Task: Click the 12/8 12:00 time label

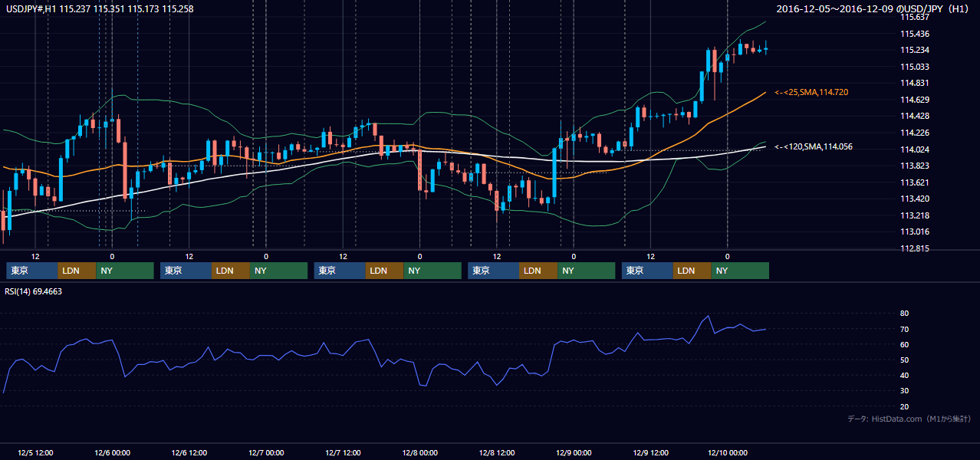Action: click(x=497, y=453)
